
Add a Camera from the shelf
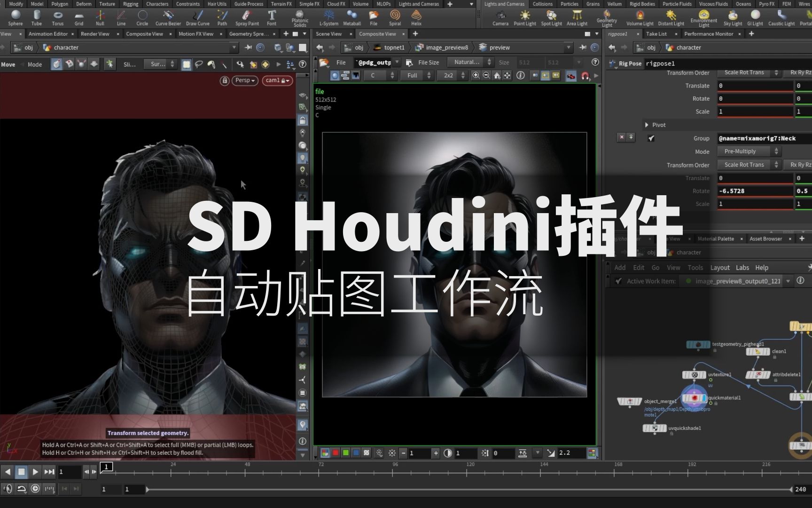[x=500, y=18]
